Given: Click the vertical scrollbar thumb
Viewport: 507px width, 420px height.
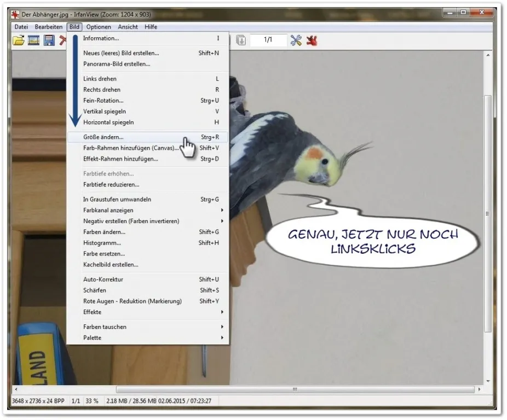Looking at the screenshot, I should click(x=488, y=213).
